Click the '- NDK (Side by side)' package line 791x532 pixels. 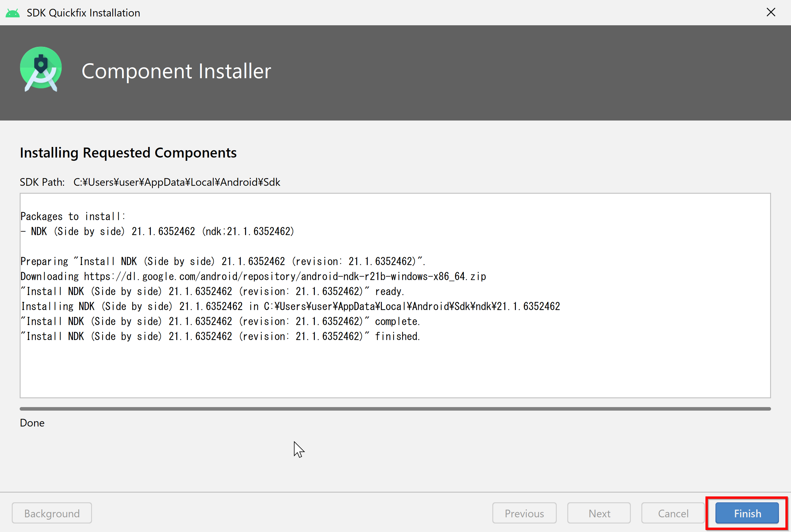coord(157,231)
